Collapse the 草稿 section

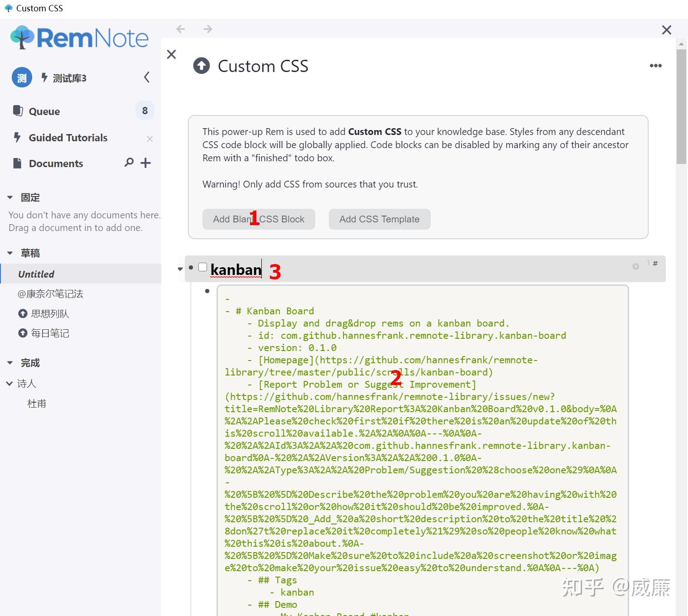click(10, 252)
